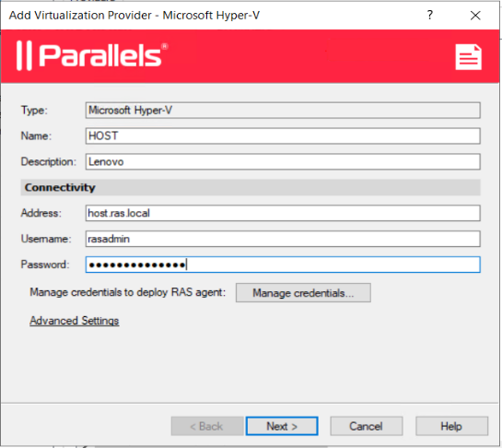Click inside the masked Password field
The image size is (502, 448).
(283, 265)
